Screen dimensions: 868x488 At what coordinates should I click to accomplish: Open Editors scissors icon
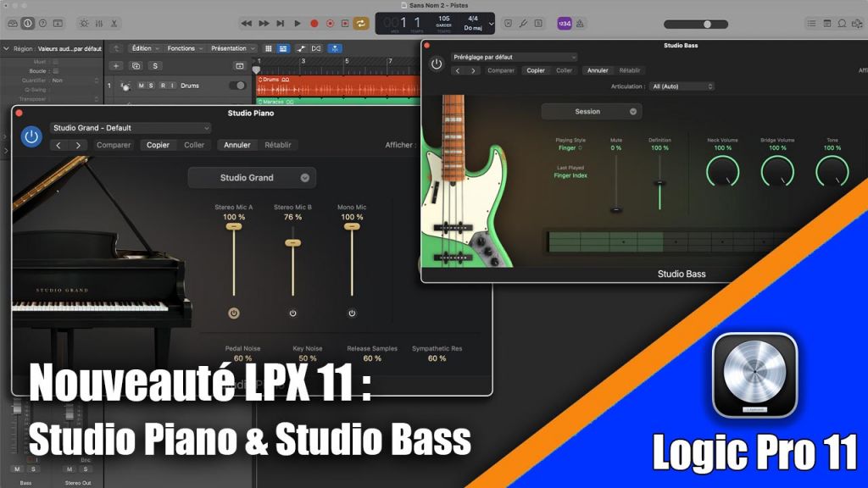pyautogui.click(x=114, y=24)
